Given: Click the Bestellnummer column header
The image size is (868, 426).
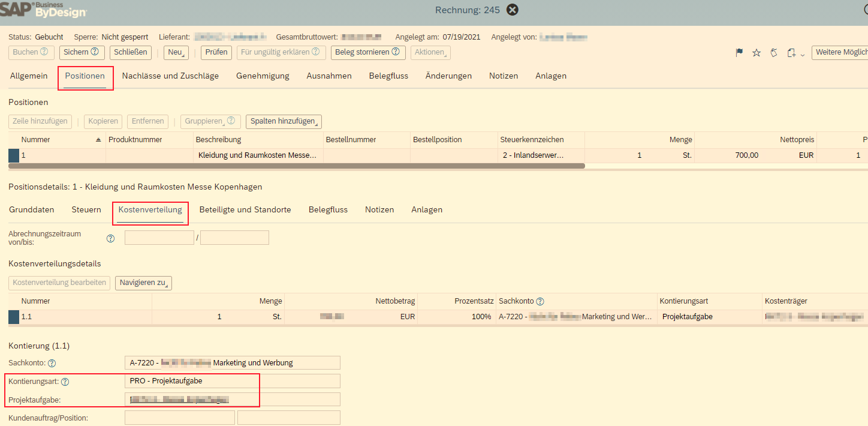Looking at the screenshot, I should click(x=367, y=140).
